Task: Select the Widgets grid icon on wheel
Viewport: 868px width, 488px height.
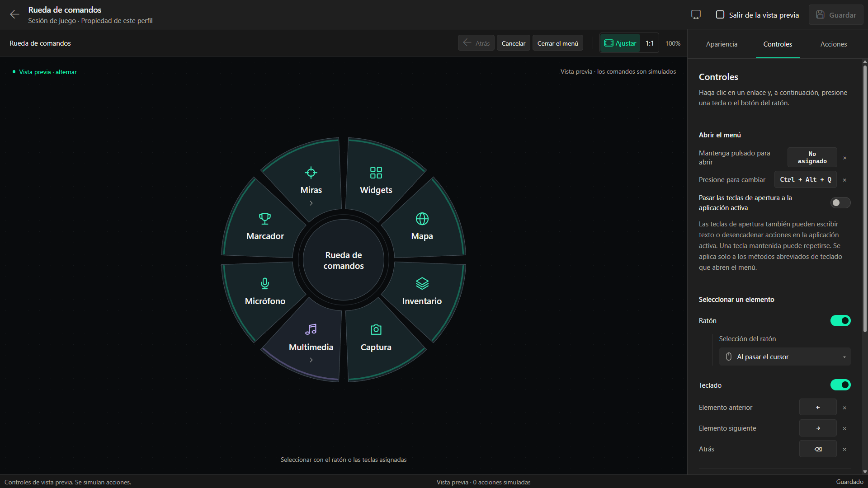Action: pyautogui.click(x=376, y=173)
